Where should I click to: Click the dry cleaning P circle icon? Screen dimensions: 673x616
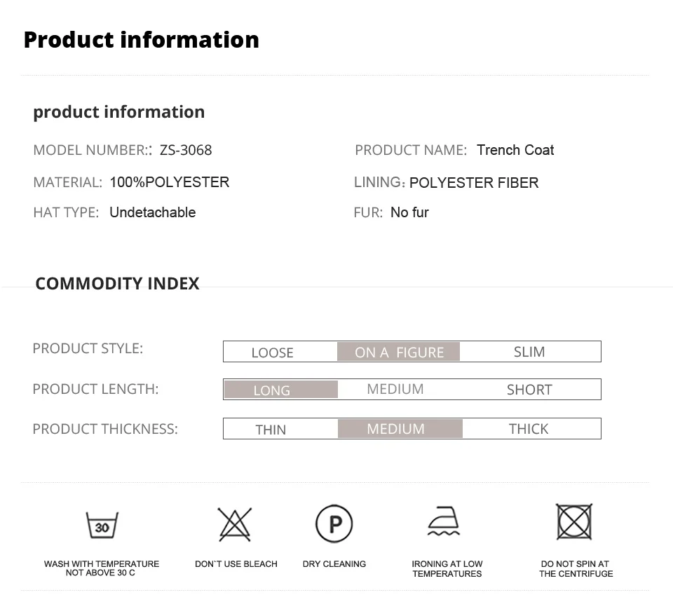334,524
